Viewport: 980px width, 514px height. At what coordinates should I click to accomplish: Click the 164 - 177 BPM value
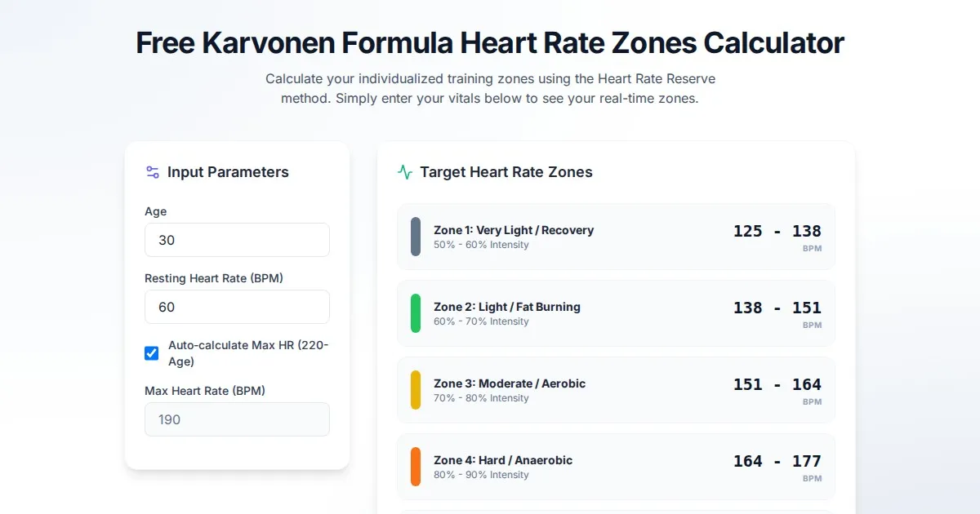(777, 462)
